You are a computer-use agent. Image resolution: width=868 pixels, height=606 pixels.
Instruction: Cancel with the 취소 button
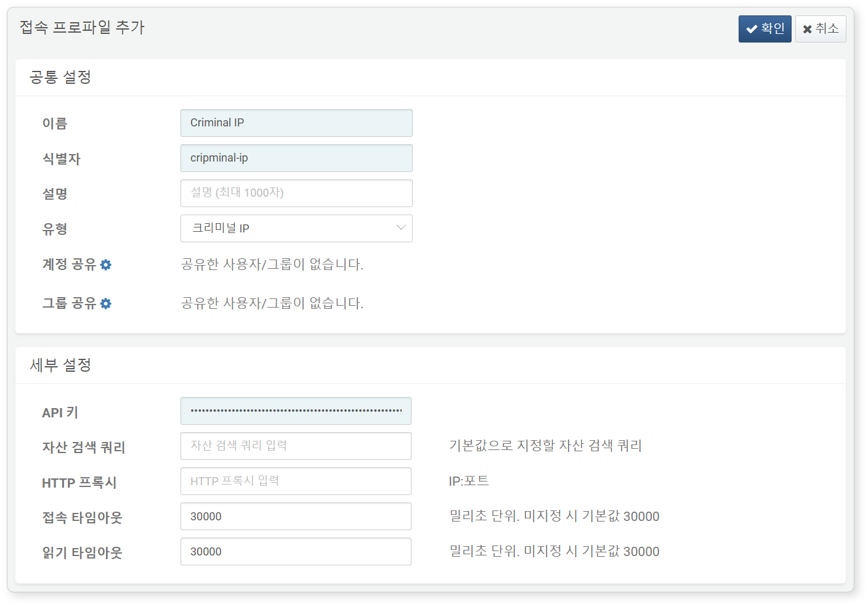coord(821,29)
